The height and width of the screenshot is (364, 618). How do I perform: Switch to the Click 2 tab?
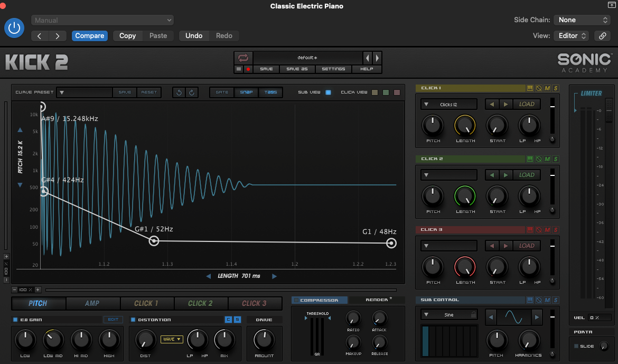[200, 303]
